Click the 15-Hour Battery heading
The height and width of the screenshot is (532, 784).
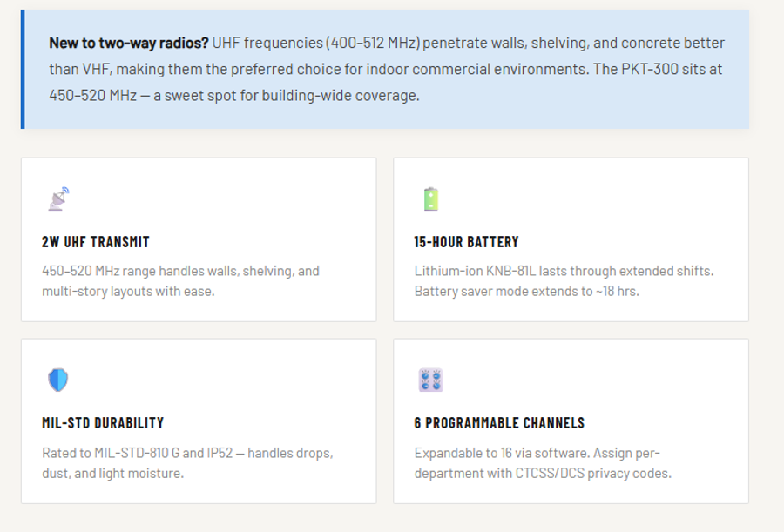click(466, 242)
